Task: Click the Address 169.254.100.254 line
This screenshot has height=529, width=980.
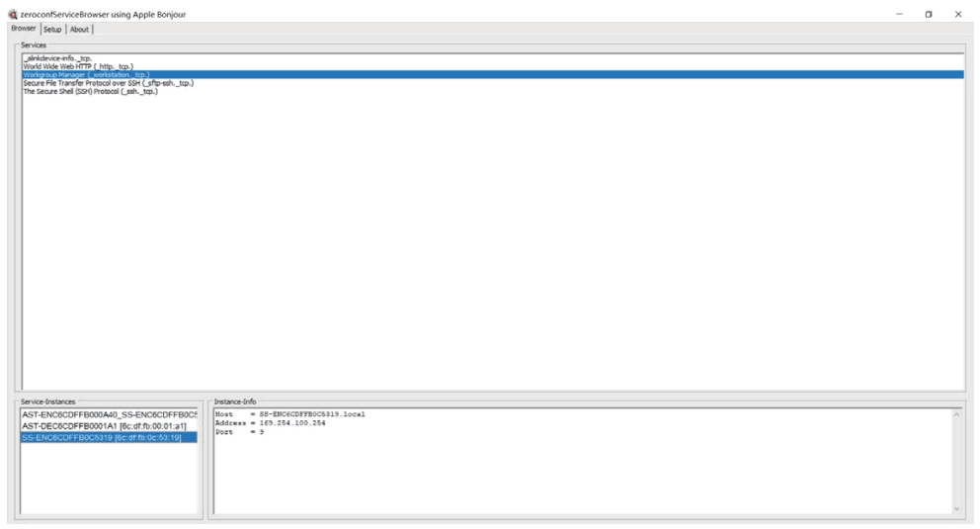Action: [x=270, y=422]
